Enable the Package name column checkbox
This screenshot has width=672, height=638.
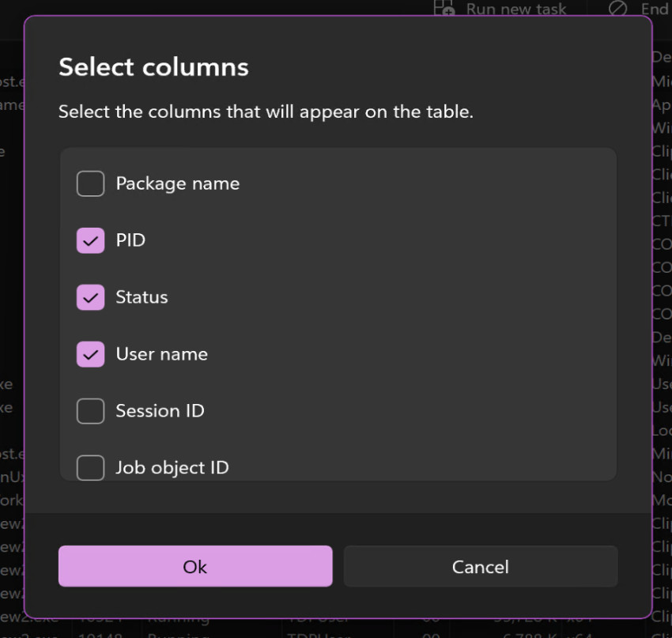(x=90, y=184)
